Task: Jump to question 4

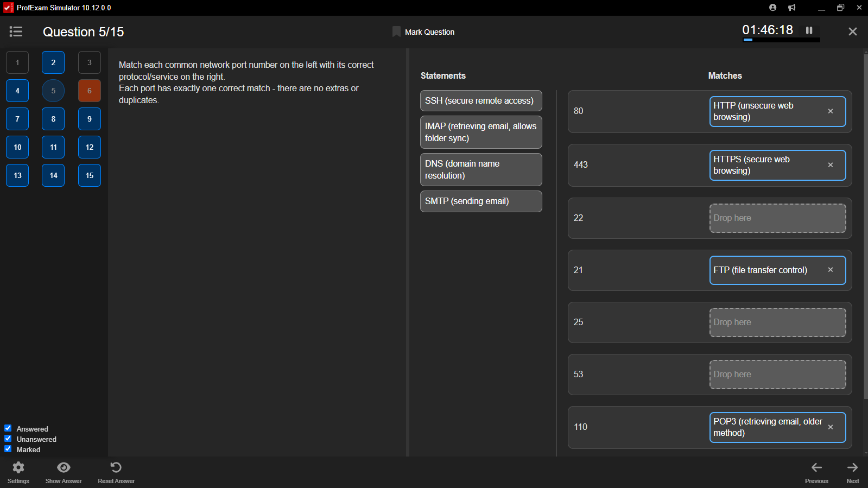Action: [x=17, y=91]
